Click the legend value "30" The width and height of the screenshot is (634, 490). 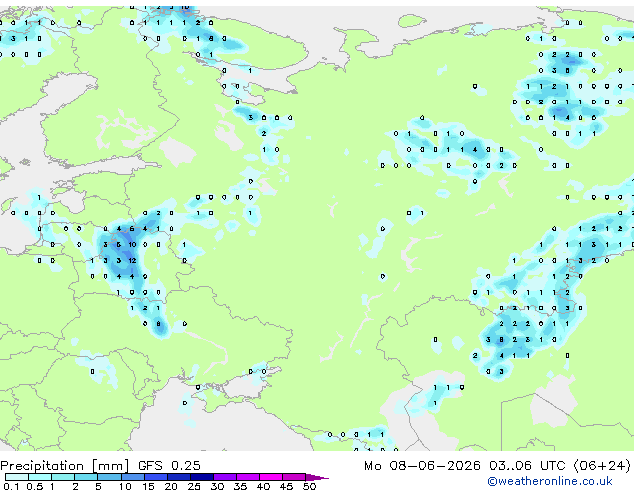pos(217,486)
